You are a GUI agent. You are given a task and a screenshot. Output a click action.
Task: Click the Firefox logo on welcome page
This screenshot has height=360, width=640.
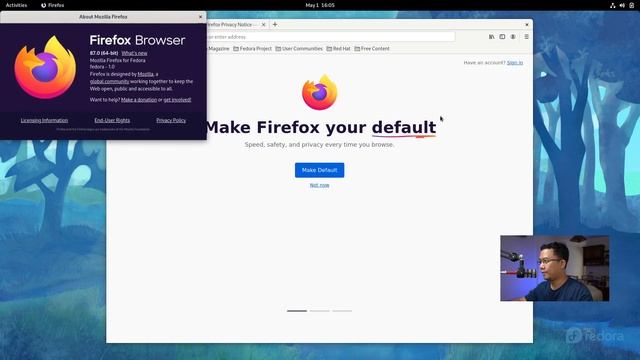[320, 92]
